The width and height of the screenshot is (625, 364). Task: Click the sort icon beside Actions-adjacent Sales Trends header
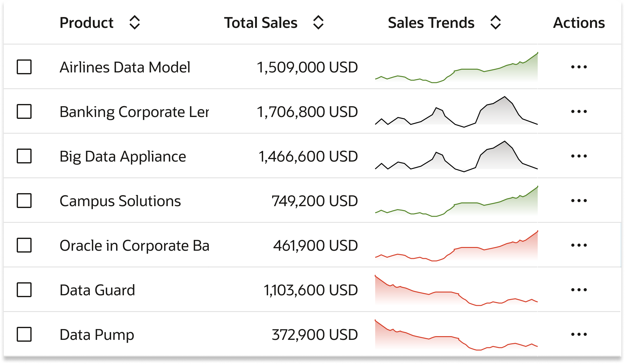(495, 22)
